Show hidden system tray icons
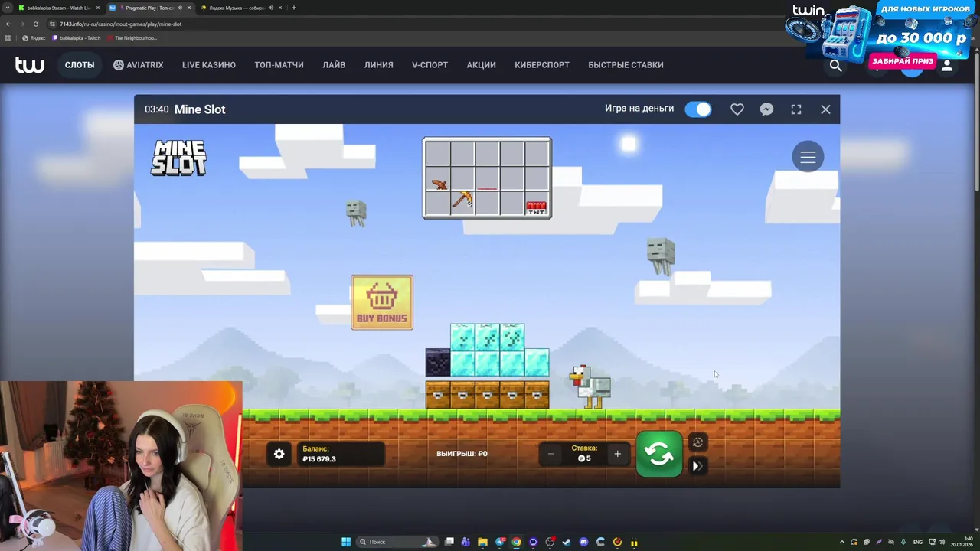This screenshot has height=551, width=980. tap(841, 542)
